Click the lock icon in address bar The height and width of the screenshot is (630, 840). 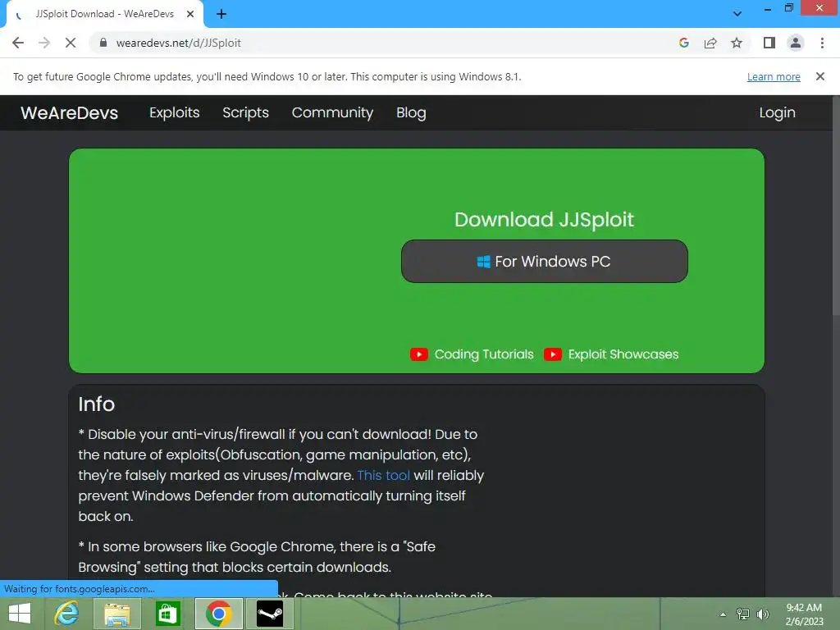(x=103, y=43)
